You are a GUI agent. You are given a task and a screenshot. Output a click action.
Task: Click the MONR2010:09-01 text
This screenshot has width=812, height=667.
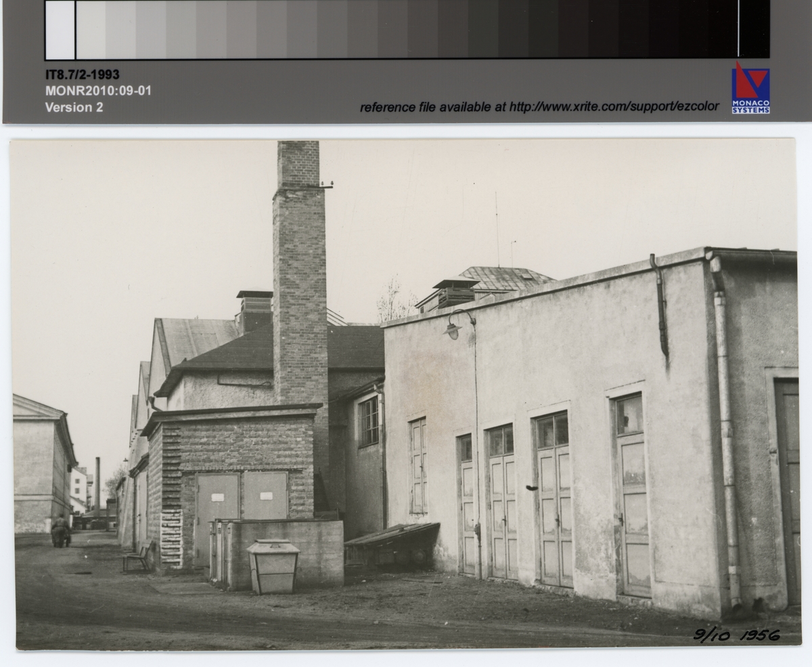98,91
